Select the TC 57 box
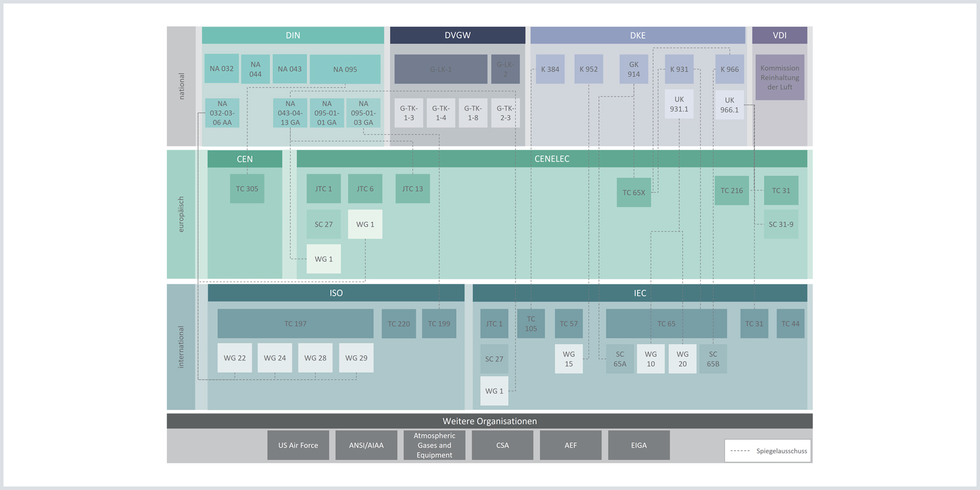The height and width of the screenshot is (490, 980). 569,323
